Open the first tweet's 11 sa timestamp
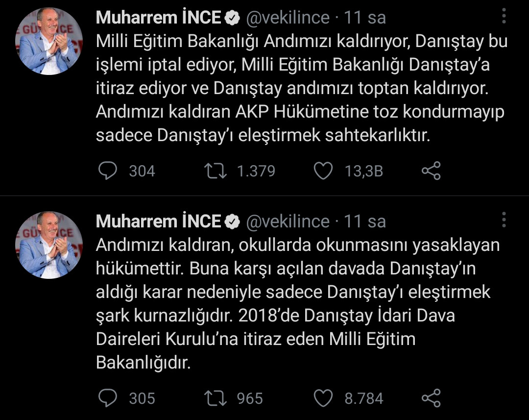Viewport: 529px width, 420px height. (365, 18)
